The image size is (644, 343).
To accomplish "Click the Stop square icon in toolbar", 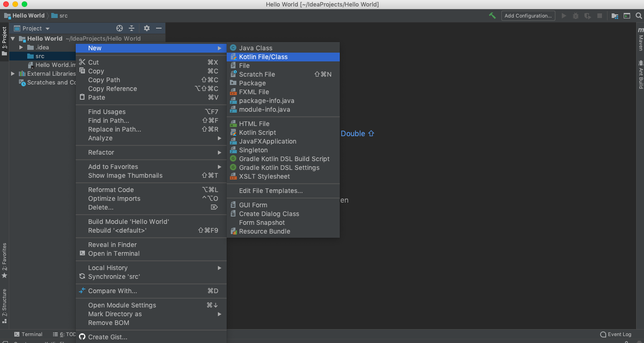I will tap(600, 16).
